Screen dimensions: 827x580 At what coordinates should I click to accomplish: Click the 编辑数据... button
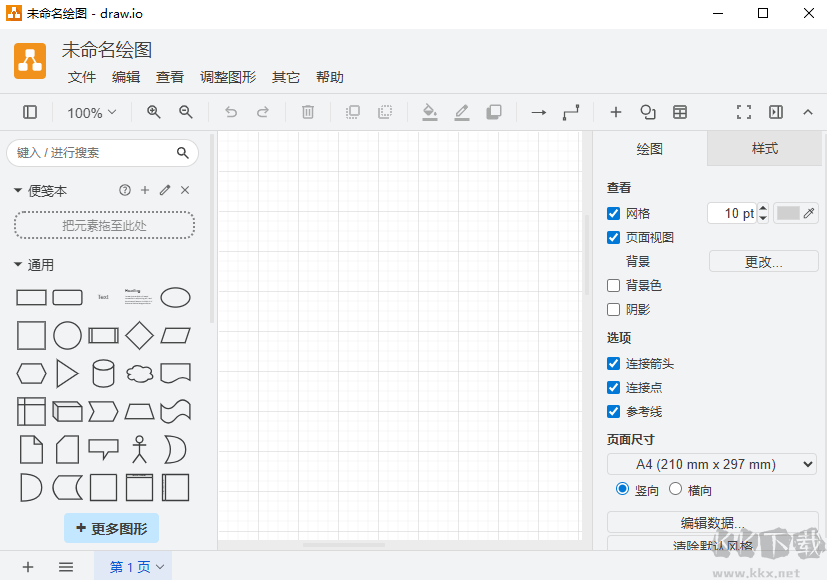(713, 523)
